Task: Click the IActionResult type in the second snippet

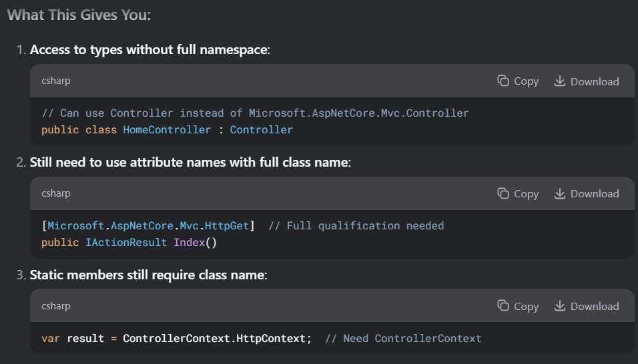Action: (x=126, y=243)
